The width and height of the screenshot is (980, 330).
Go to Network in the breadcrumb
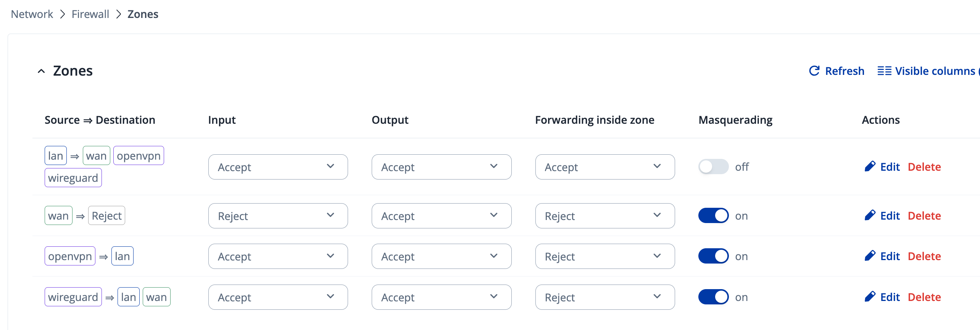(32, 14)
